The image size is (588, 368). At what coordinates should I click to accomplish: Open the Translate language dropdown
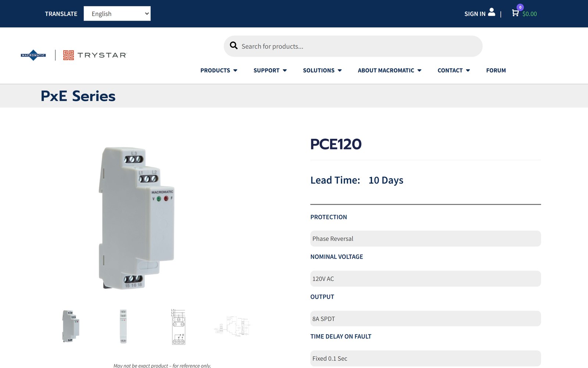(x=117, y=14)
